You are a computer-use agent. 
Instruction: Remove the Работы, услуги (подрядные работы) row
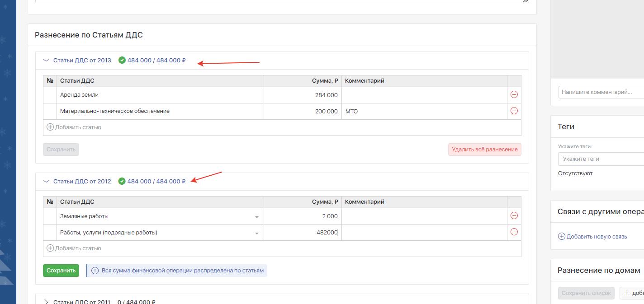(514, 232)
